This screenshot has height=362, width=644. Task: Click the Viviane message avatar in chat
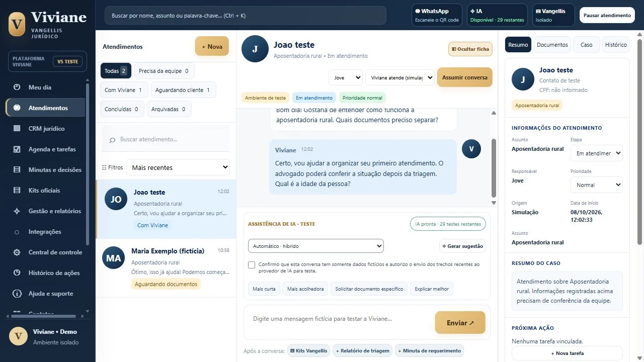point(471,149)
